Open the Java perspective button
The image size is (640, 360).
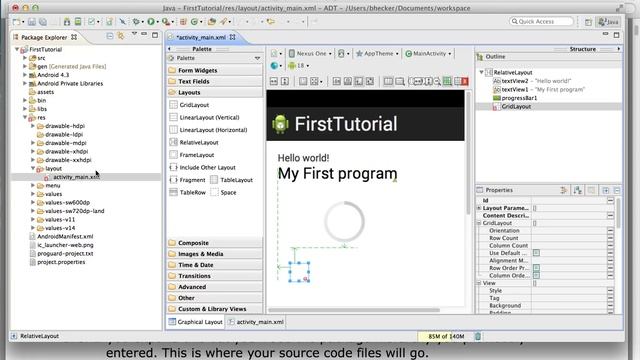(608, 22)
